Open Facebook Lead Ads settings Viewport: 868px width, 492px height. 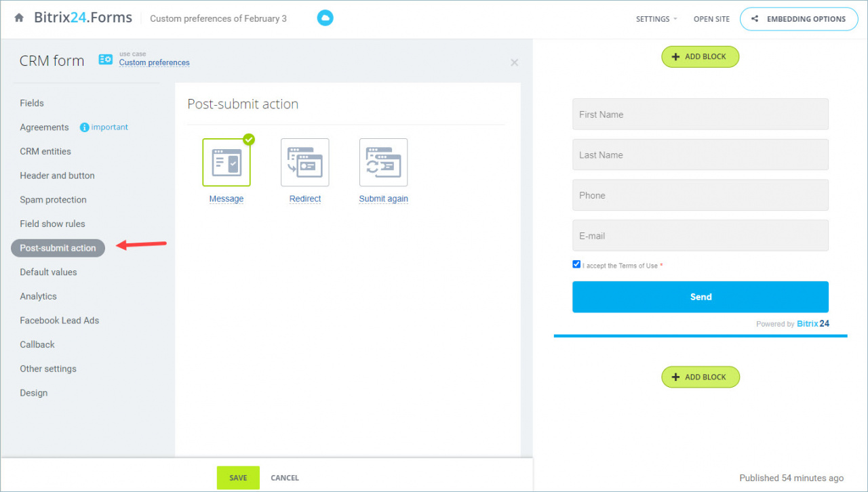tap(59, 321)
